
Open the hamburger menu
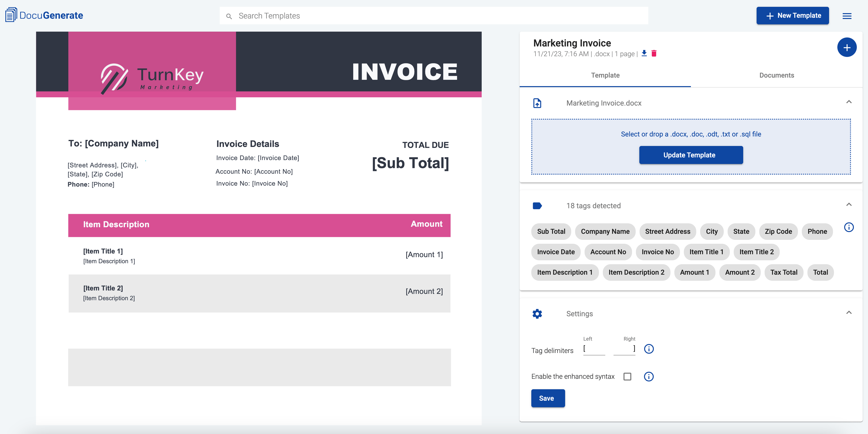[x=847, y=16]
